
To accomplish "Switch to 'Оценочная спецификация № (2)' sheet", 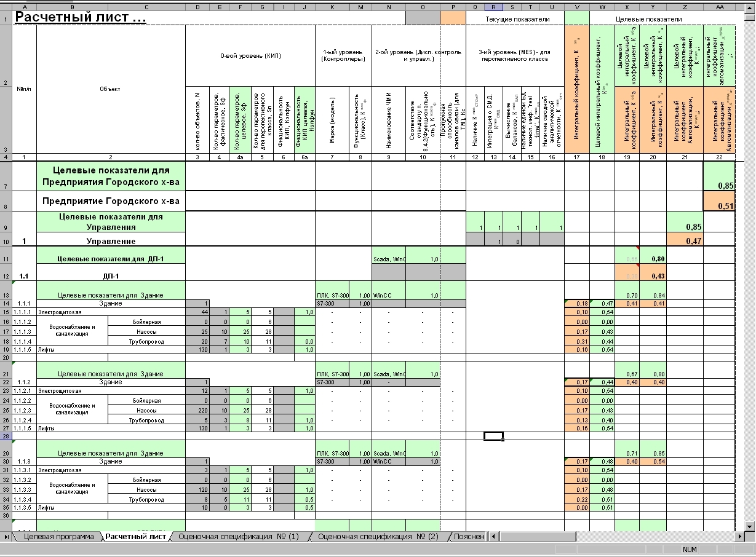I will [378, 537].
